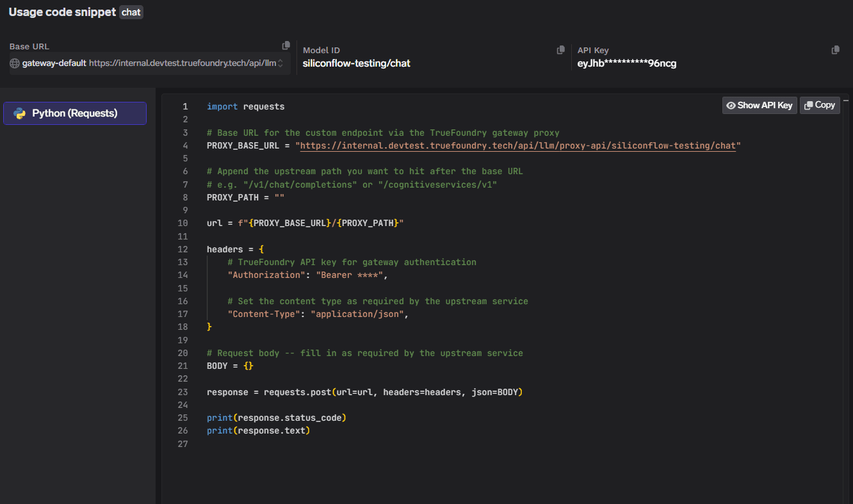Click the globe icon beside gateway-default
Screen dimensions: 853x504
tap(15, 63)
